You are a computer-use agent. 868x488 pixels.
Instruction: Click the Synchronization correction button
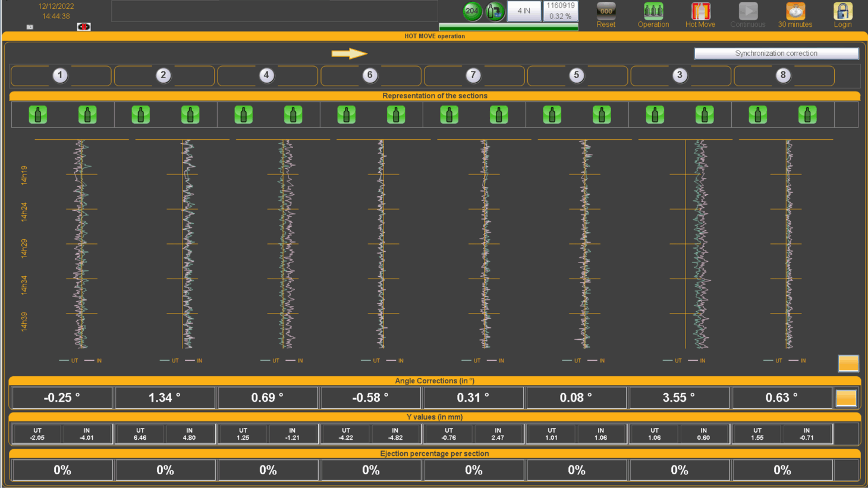point(776,54)
